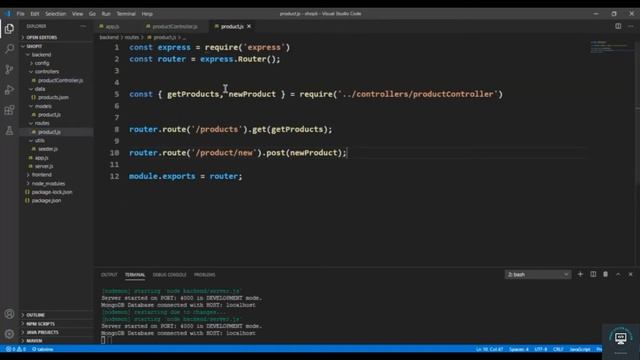Image resolution: width=640 pixels, height=360 pixels.
Task: Open the Search view in activity bar
Action: click(x=9, y=49)
